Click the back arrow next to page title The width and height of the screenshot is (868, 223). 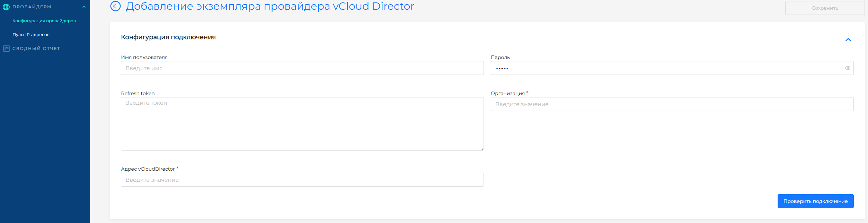pyautogui.click(x=115, y=6)
